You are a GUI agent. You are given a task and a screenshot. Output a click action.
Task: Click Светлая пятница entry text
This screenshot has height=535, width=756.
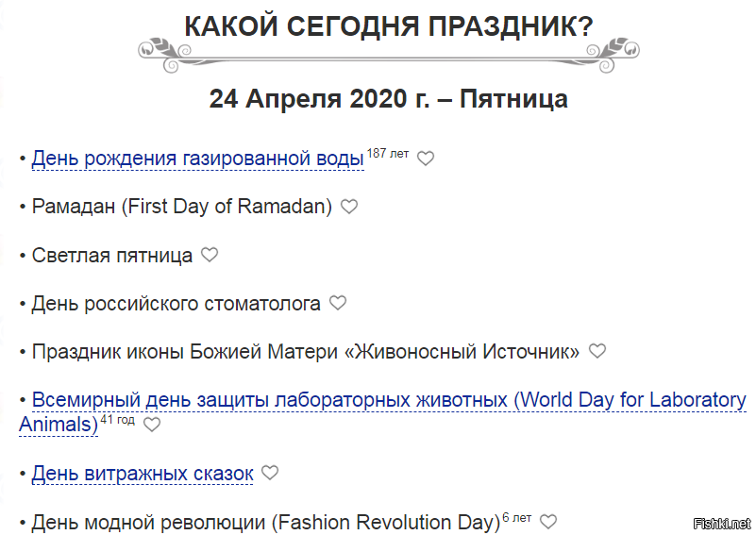tap(112, 255)
